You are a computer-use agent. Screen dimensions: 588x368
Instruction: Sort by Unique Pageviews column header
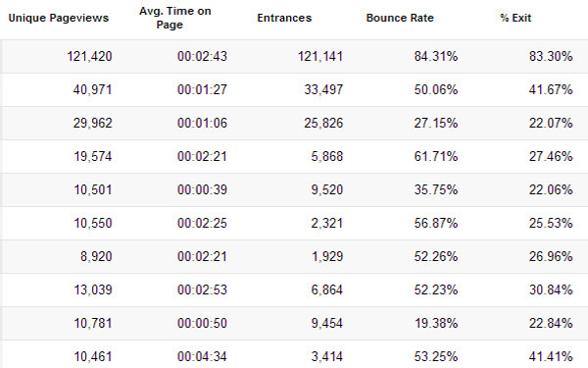point(59,18)
